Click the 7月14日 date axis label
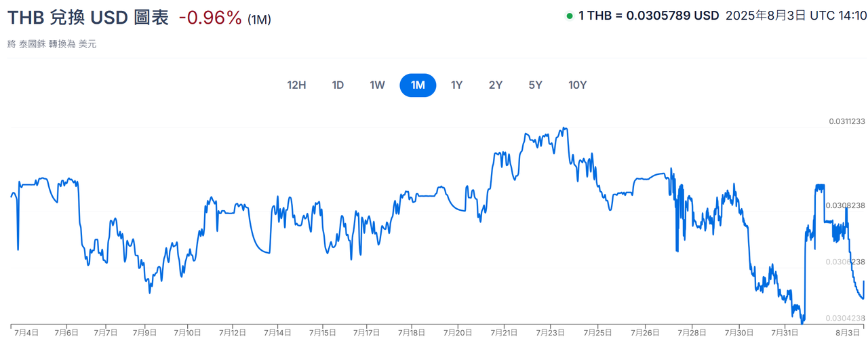 tap(278, 333)
